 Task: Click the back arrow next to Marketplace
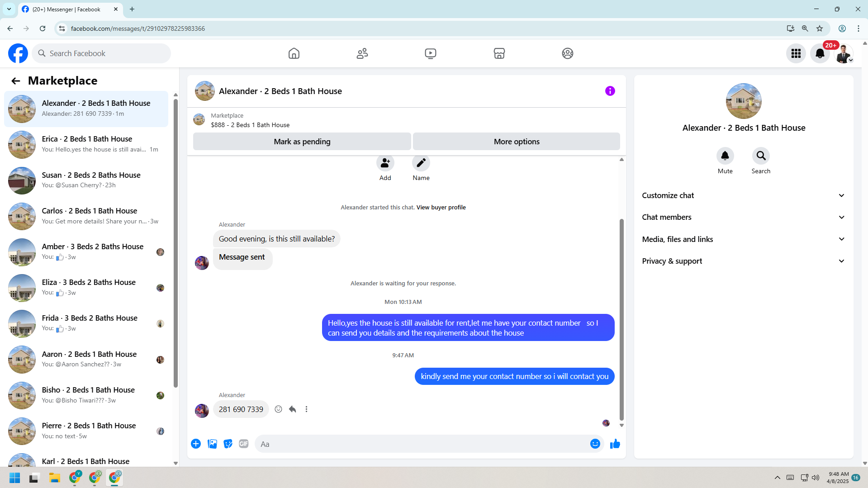coord(16,81)
